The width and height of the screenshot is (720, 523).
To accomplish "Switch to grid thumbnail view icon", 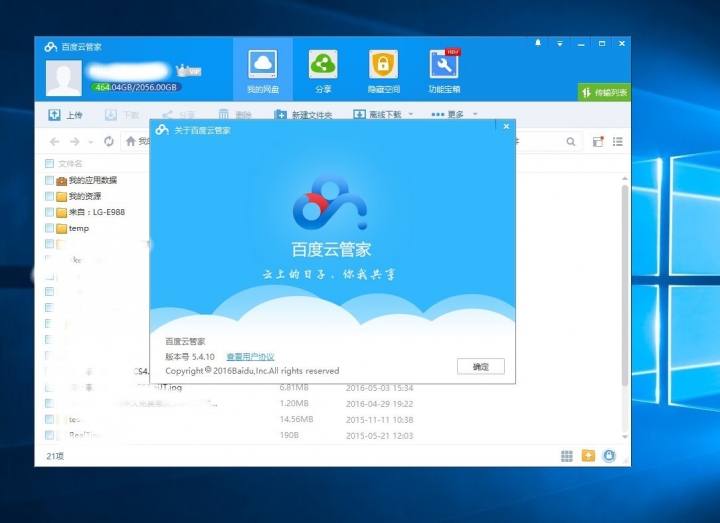I will coord(567,456).
